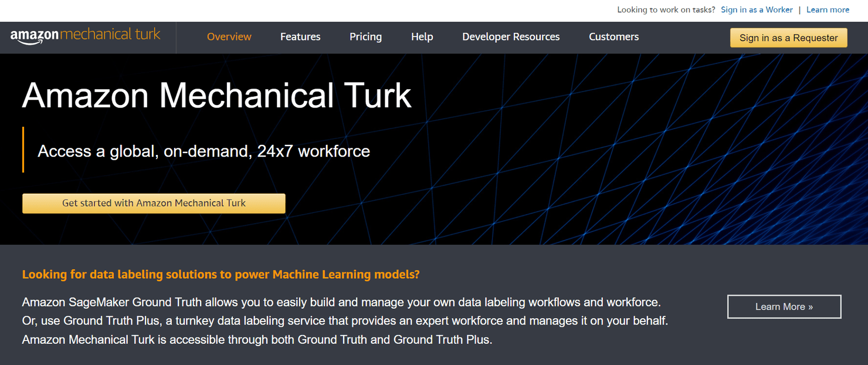868x365 pixels.
Task: Click the Amazon Mechanical Turk logo
Action: pos(86,36)
